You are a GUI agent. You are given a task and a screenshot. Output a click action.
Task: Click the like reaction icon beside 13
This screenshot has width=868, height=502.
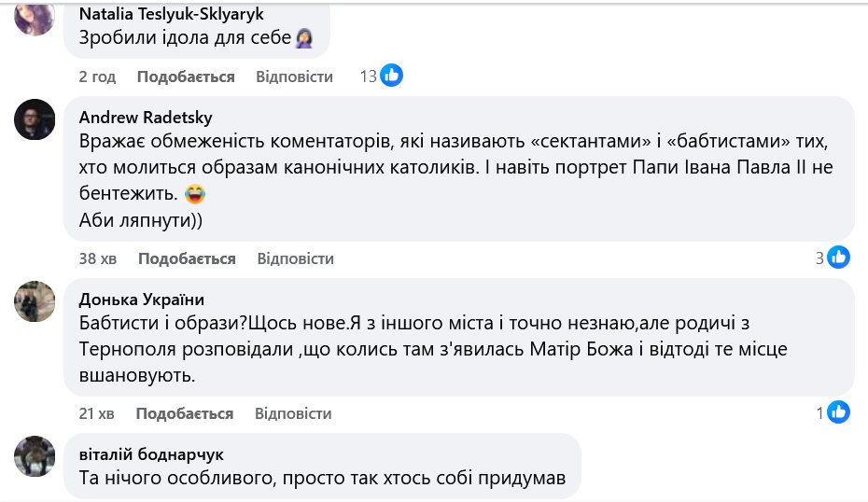[392, 76]
